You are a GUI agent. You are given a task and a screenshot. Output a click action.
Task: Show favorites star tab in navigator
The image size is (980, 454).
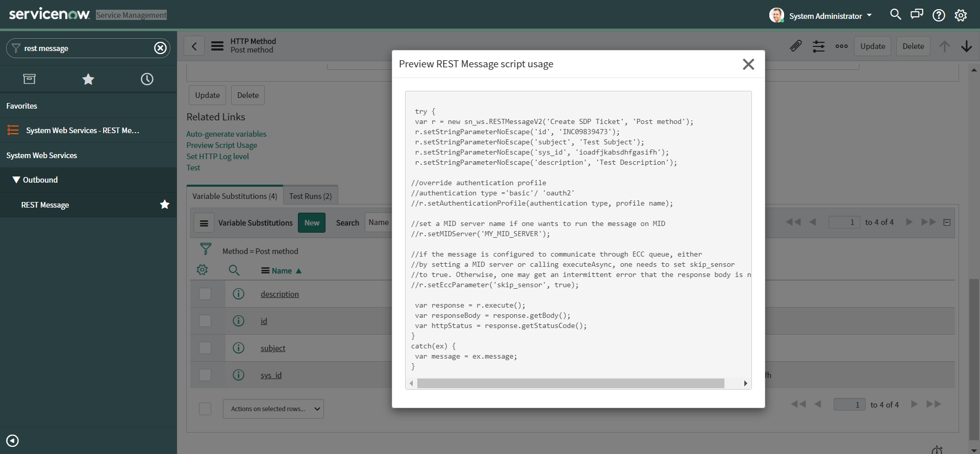tap(88, 79)
